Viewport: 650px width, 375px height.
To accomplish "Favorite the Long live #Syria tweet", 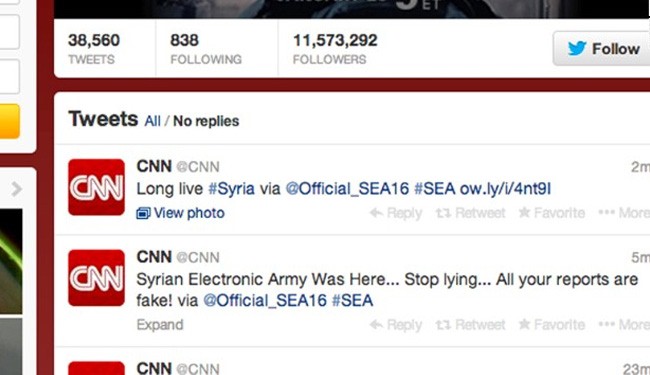I will pyautogui.click(x=552, y=213).
